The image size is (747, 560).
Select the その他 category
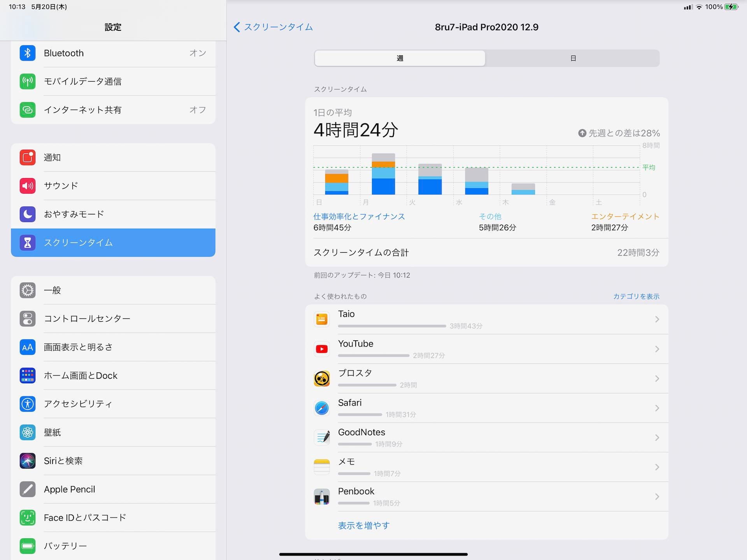click(490, 217)
